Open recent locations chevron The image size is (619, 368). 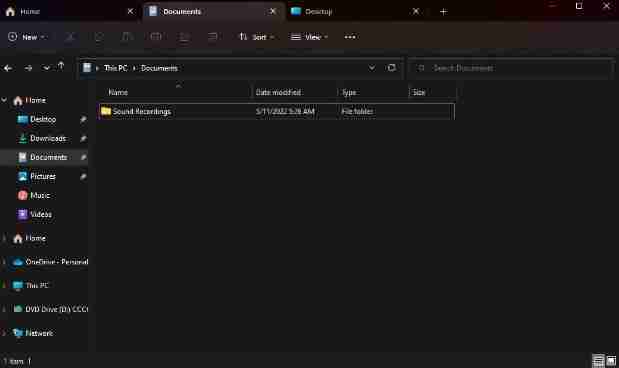[x=46, y=68]
